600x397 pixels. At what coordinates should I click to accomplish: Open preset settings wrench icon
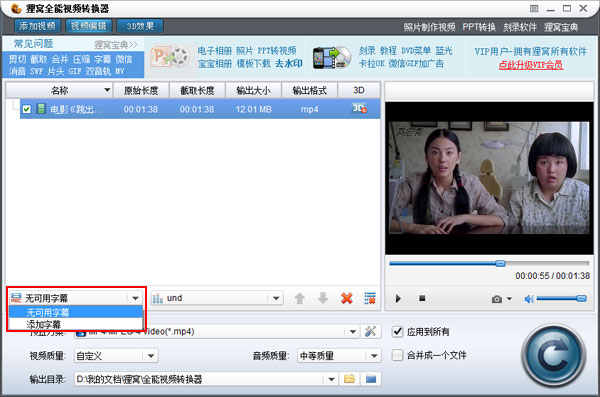[x=370, y=332]
